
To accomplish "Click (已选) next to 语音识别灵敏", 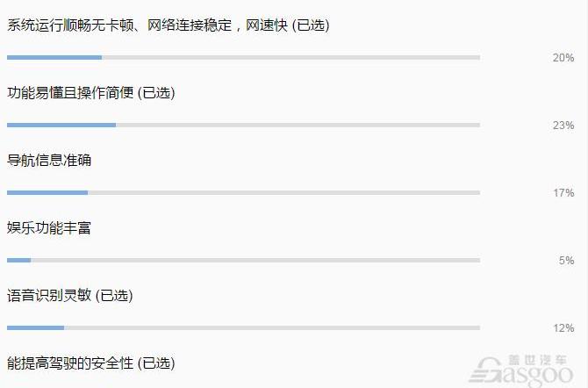I will 114,295.
